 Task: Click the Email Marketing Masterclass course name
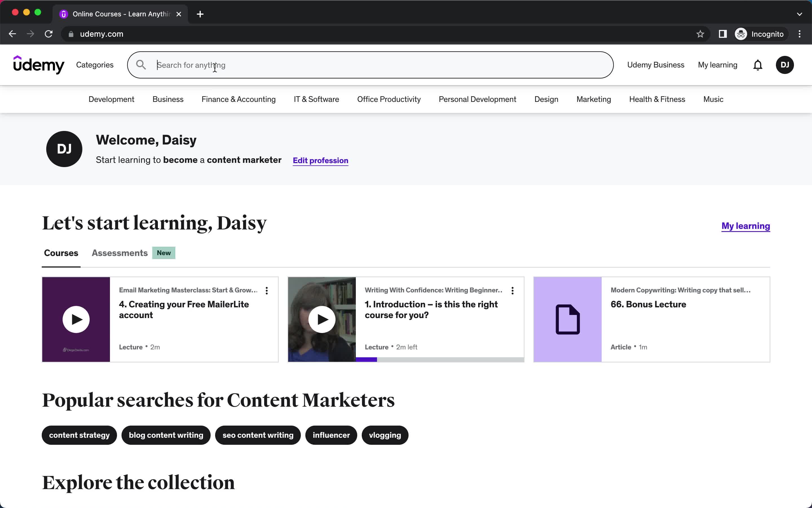(188, 290)
